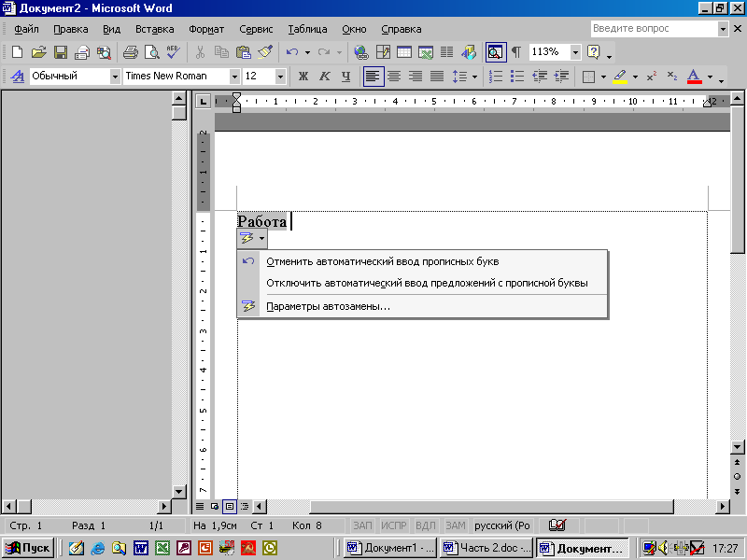Viewport: 747px width, 560px height.
Task: Toggle numbered list
Action: pyautogui.click(x=496, y=77)
